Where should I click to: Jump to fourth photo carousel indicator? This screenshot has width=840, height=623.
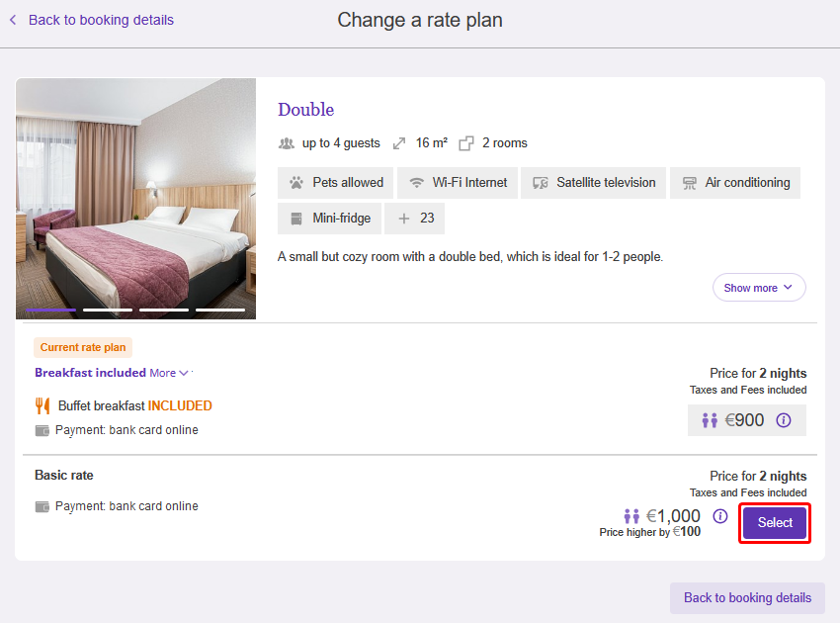point(220,310)
